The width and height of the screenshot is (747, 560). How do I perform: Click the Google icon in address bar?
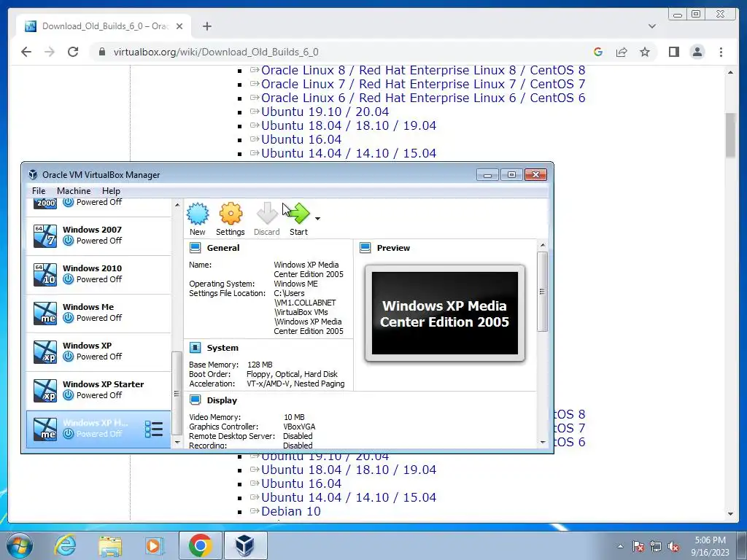click(x=598, y=52)
